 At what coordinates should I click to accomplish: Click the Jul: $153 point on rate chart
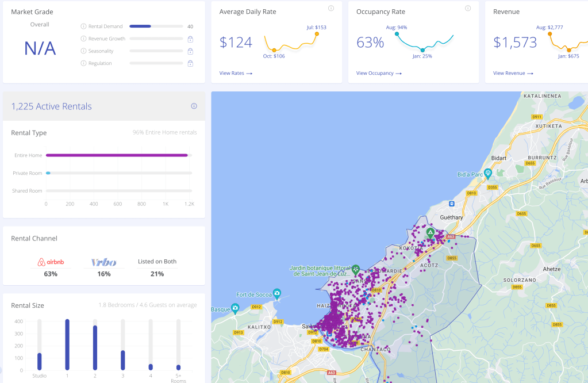[317, 34]
